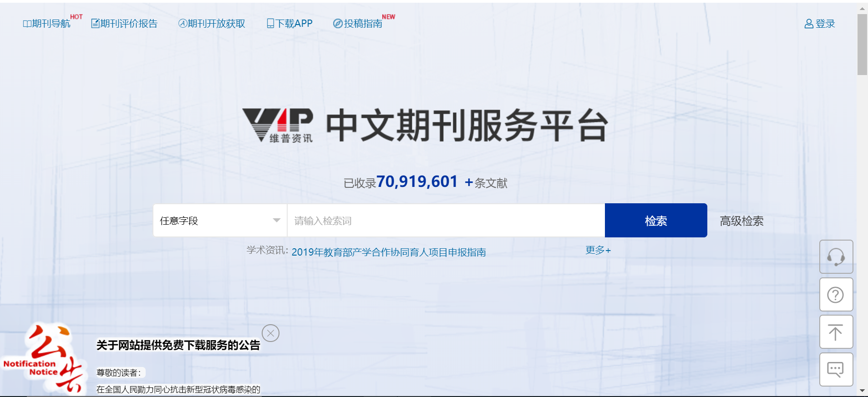This screenshot has width=868, height=397.
Task: Click the 关于网站提供免费下载服务的公告 title
Action: point(178,345)
